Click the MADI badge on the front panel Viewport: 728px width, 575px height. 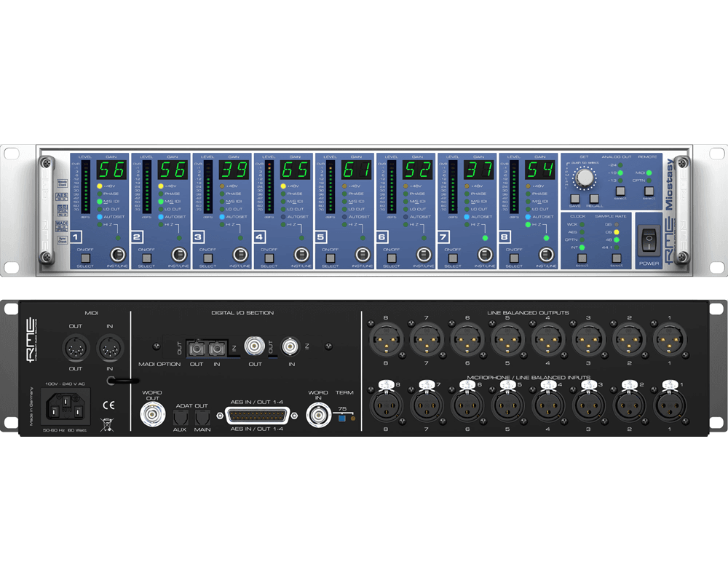[62, 224]
